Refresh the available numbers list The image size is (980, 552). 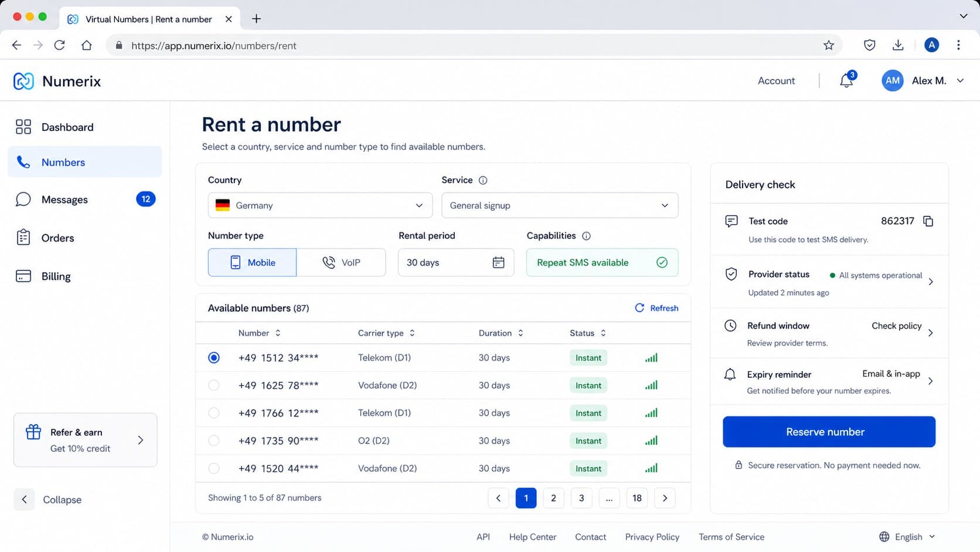click(656, 308)
